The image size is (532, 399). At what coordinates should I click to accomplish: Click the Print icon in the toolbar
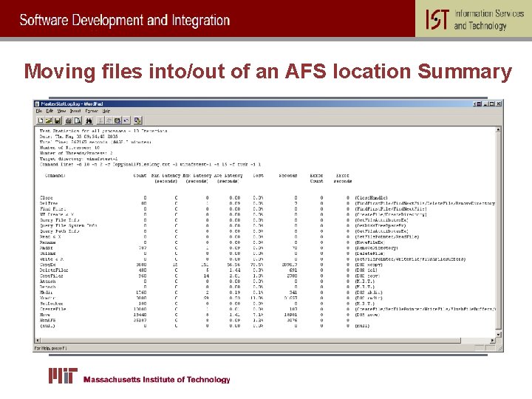(69, 120)
